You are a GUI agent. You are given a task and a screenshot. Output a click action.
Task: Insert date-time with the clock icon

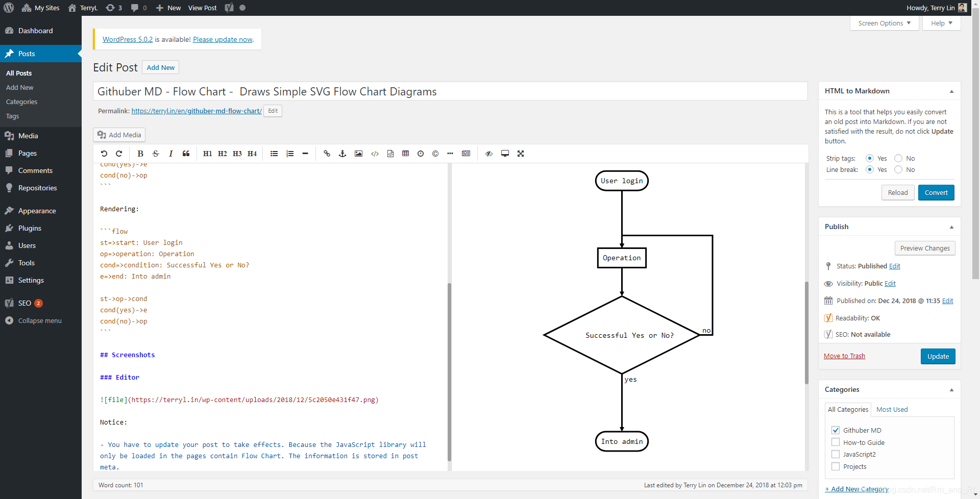(421, 154)
